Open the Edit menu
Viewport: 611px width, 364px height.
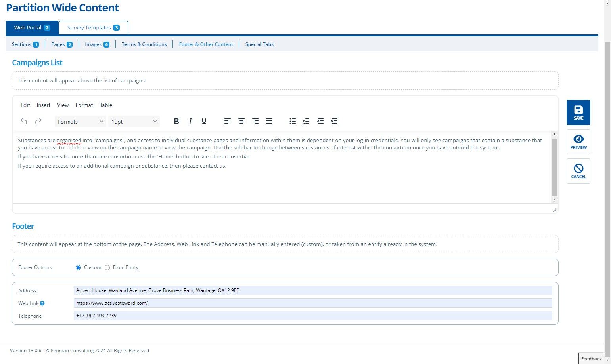pyautogui.click(x=25, y=105)
